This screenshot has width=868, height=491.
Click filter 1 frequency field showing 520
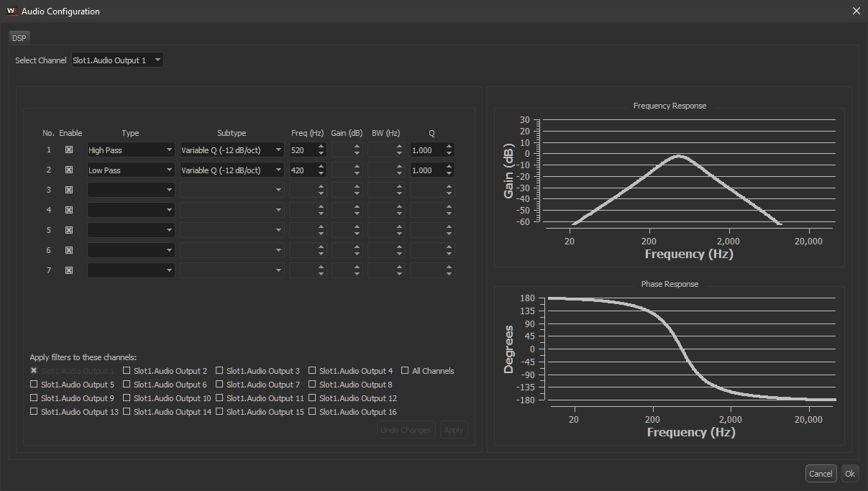tap(302, 150)
